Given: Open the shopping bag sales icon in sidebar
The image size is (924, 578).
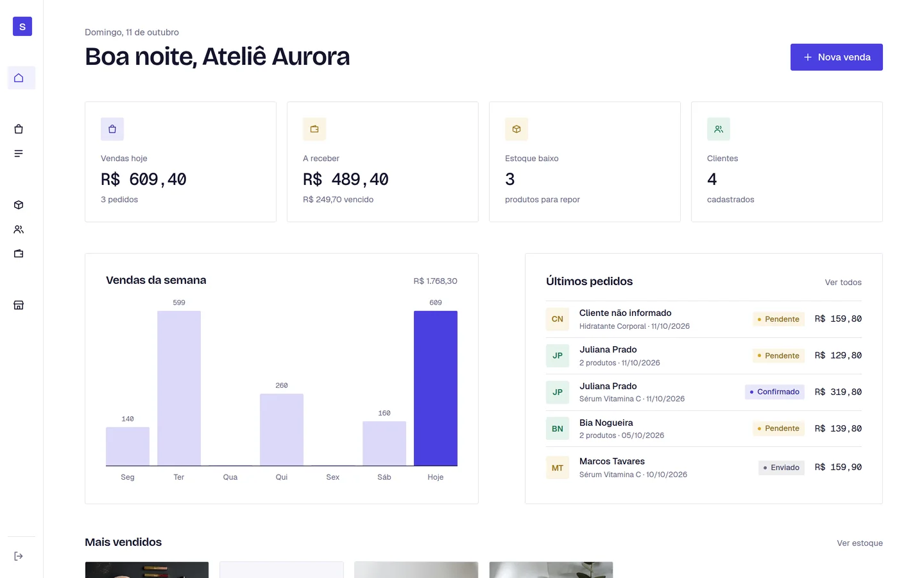Looking at the screenshot, I should 19,129.
